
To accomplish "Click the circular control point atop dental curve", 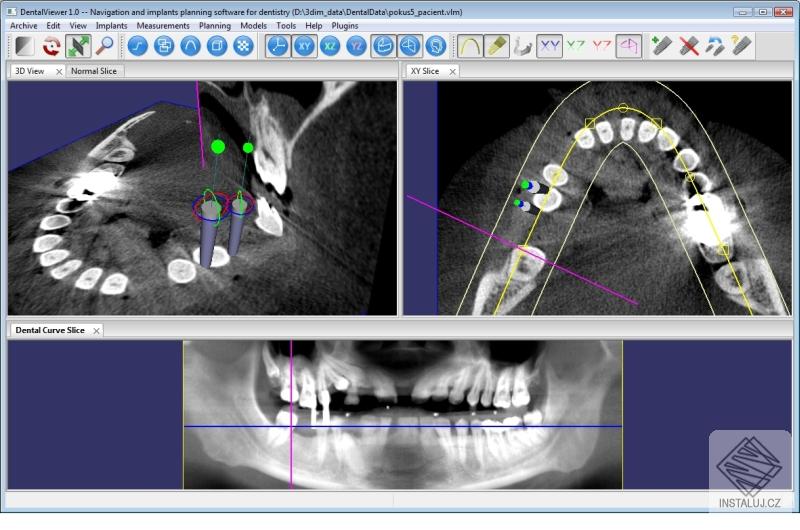I will pos(623,108).
